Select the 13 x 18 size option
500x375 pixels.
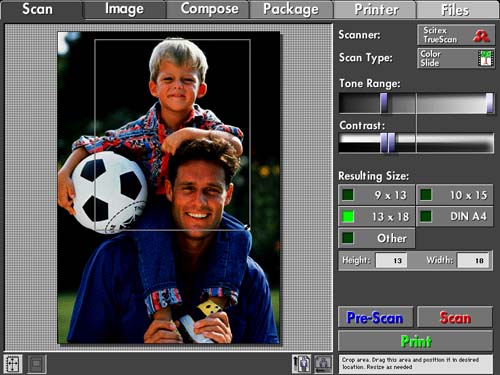point(376,217)
